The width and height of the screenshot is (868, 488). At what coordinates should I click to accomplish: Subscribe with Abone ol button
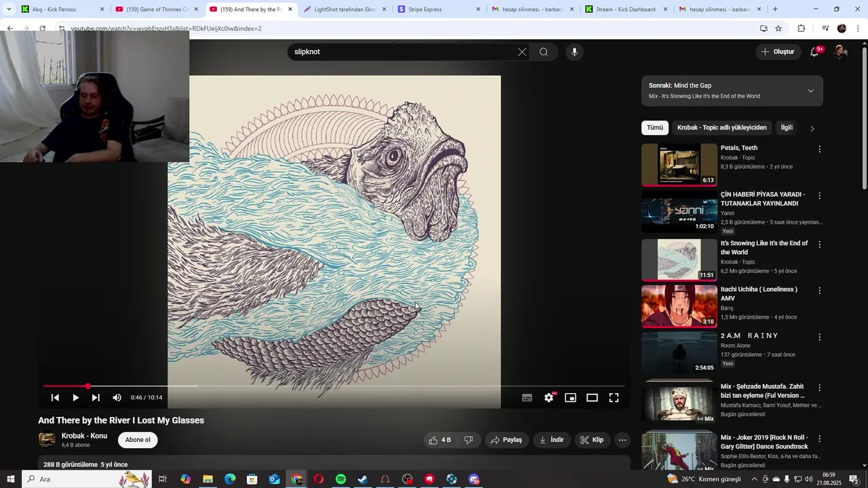[138, 440]
